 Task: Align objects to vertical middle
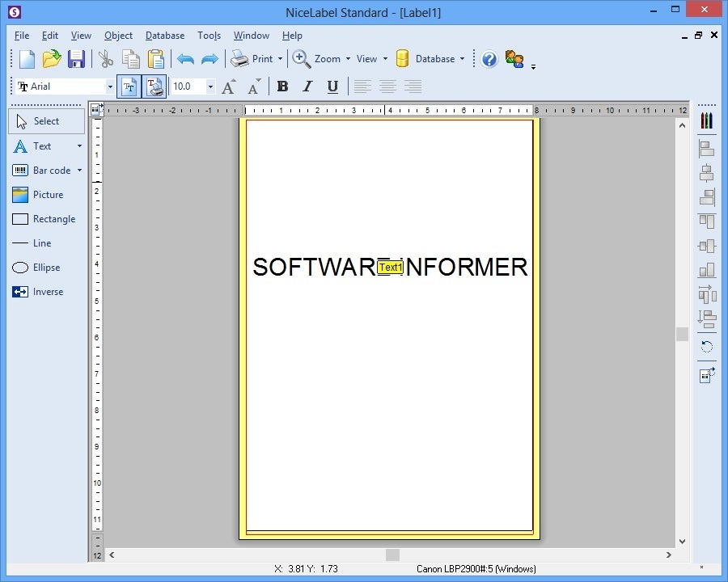click(x=707, y=246)
